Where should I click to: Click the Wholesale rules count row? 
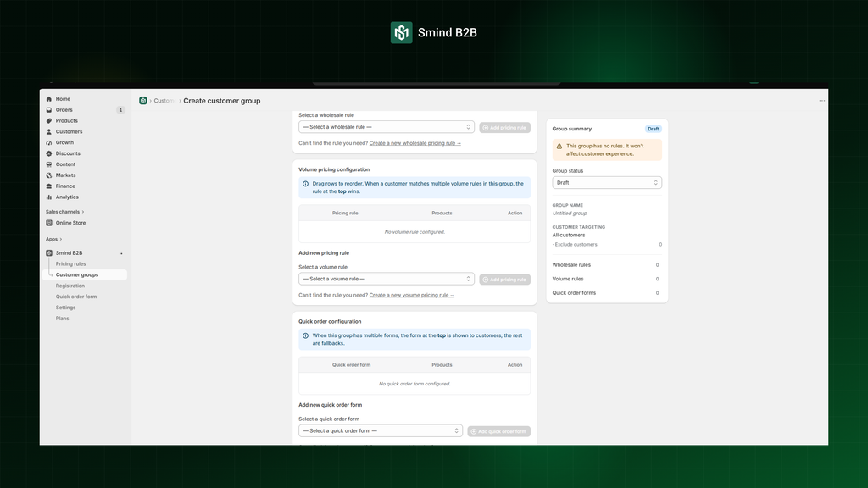click(607, 265)
